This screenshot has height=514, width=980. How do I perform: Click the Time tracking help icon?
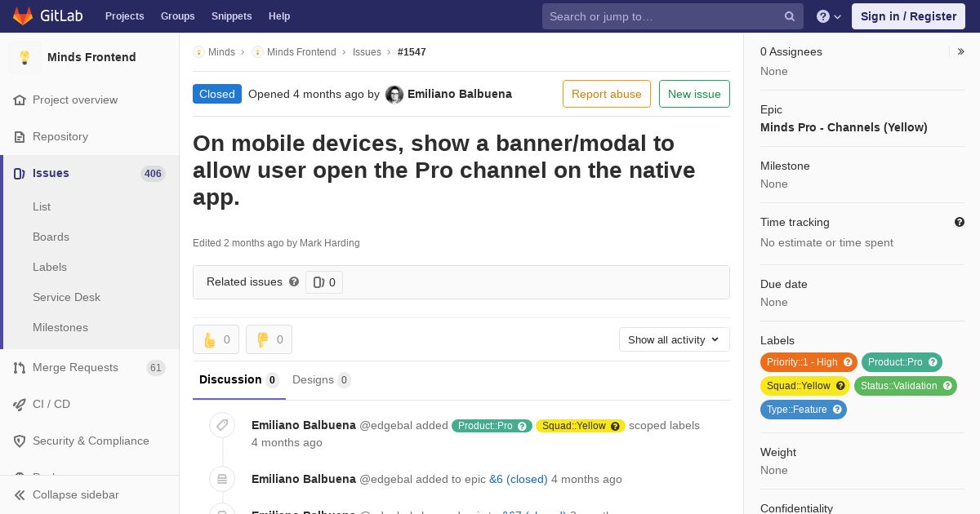point(960,222)
